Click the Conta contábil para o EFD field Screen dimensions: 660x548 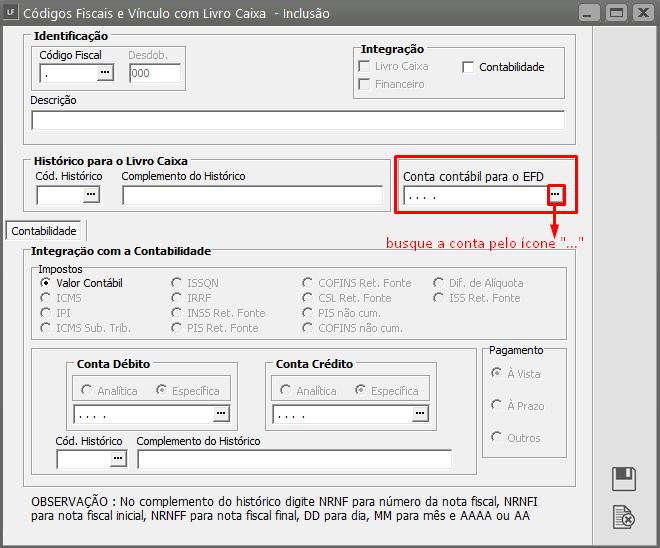[474, 196]
